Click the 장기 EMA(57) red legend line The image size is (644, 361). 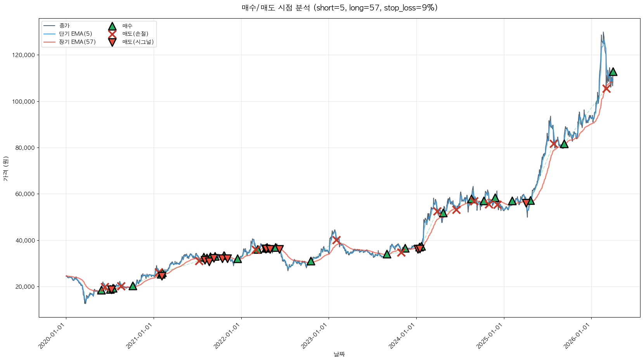point(50,42)
